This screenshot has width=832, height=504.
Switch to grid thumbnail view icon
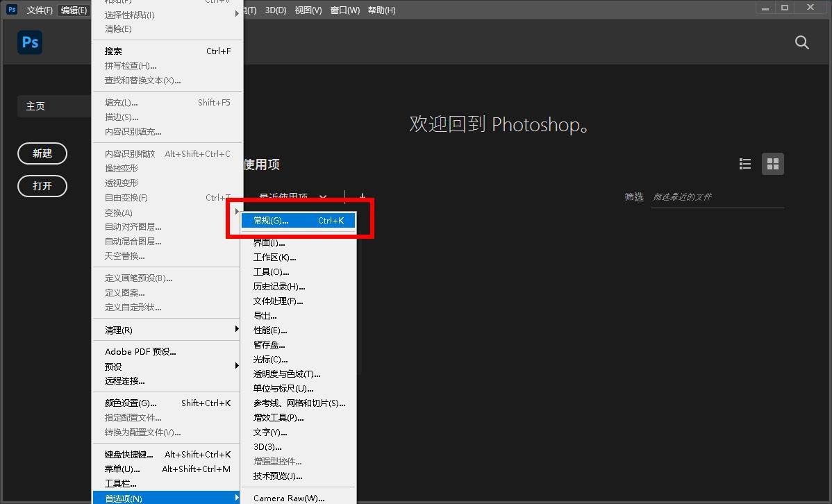click(772, 164)
